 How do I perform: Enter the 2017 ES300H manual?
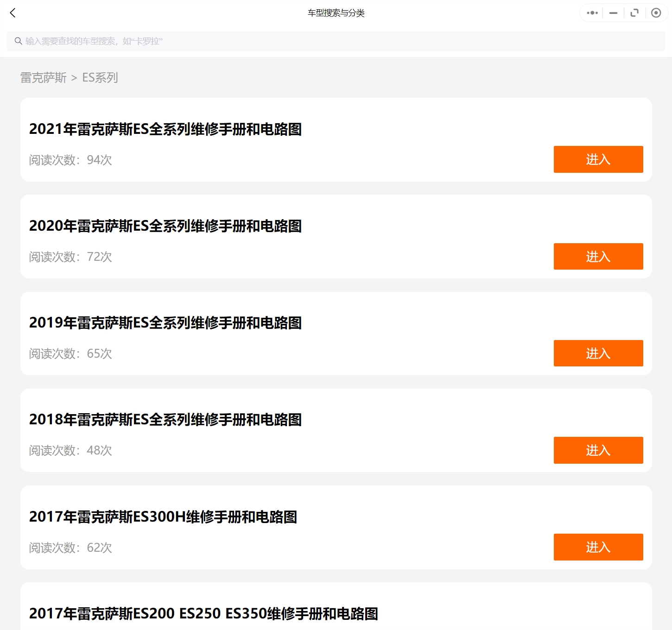(598, 547)
